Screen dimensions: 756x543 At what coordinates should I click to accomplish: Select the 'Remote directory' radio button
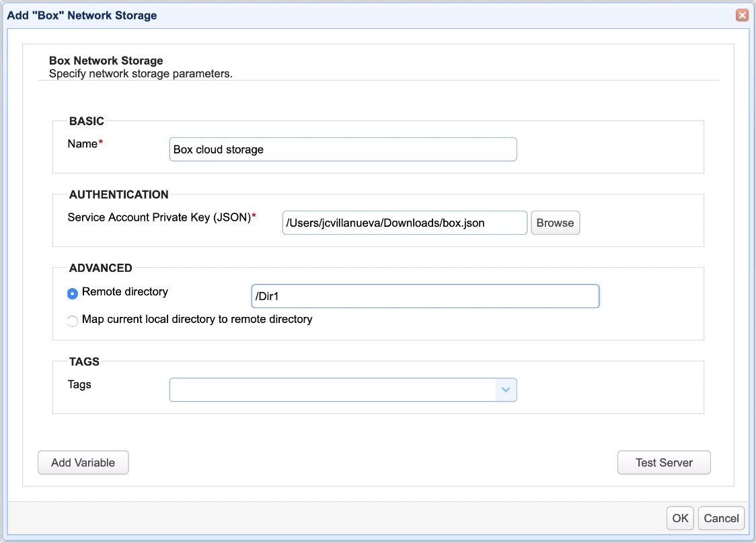click(x=72, y=293)
